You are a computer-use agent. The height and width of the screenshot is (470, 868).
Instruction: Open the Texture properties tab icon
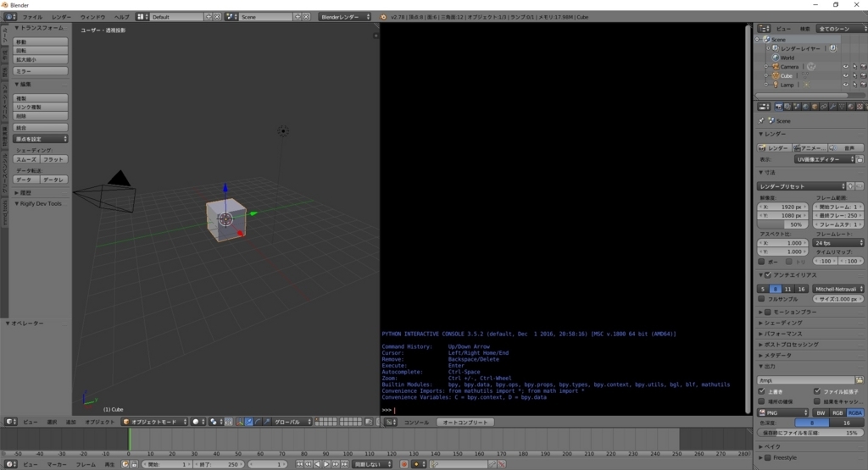860,107
